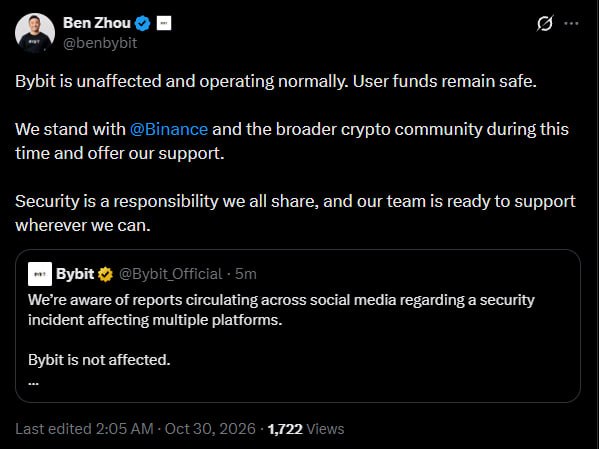This screenshot has height=449, width=599.
Task: Click the main post text about user funds
Action: (x=276, y=81)
